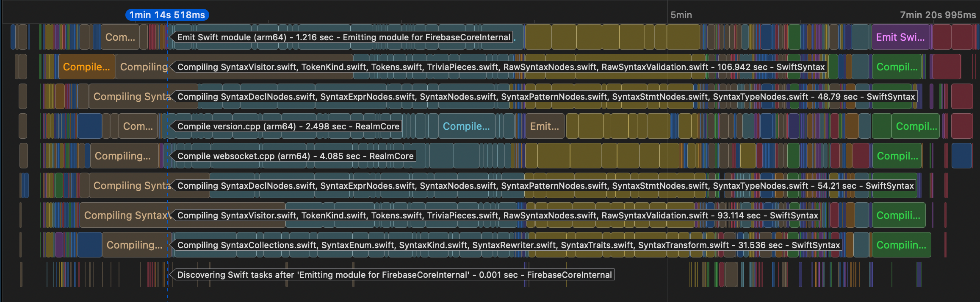The height and width of the screenshot is (302, 980).
Task: Click Compile websocket.cpp RealmCore label
Action: pyautogui.click(x=296, y=156)
